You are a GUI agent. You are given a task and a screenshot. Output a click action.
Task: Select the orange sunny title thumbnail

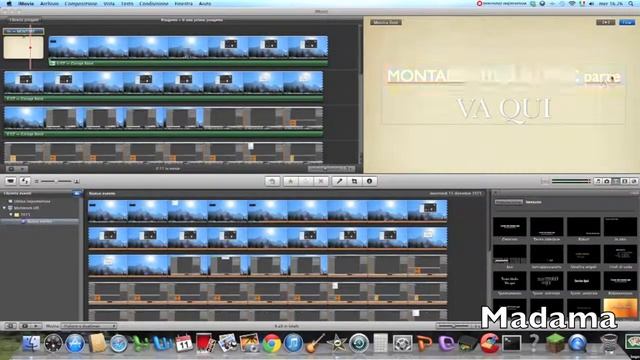pos(620,308)
